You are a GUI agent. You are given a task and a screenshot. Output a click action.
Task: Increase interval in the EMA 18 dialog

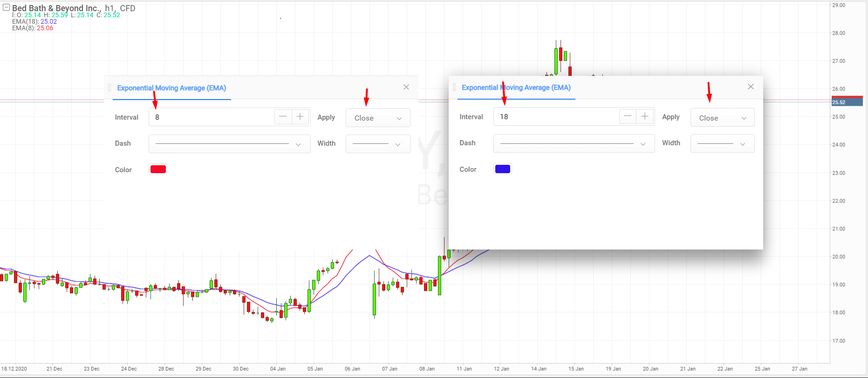pyautogui.click(x=645, y=116)
